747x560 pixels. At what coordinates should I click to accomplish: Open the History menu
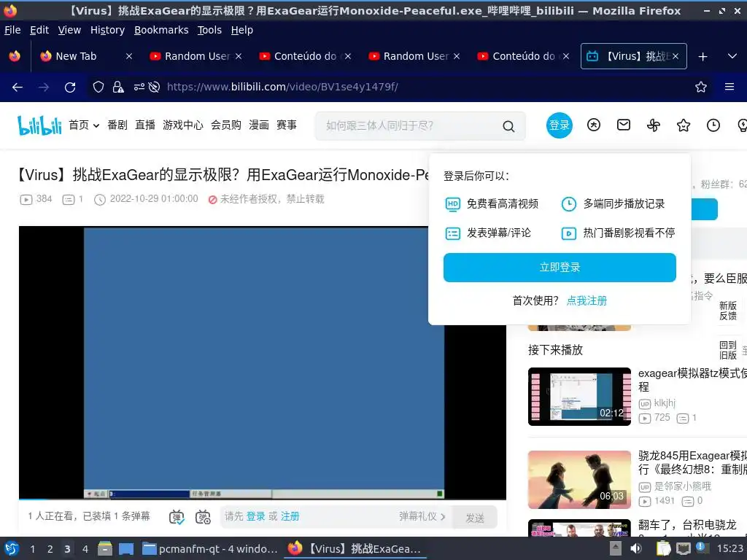(x=108, y=30)
